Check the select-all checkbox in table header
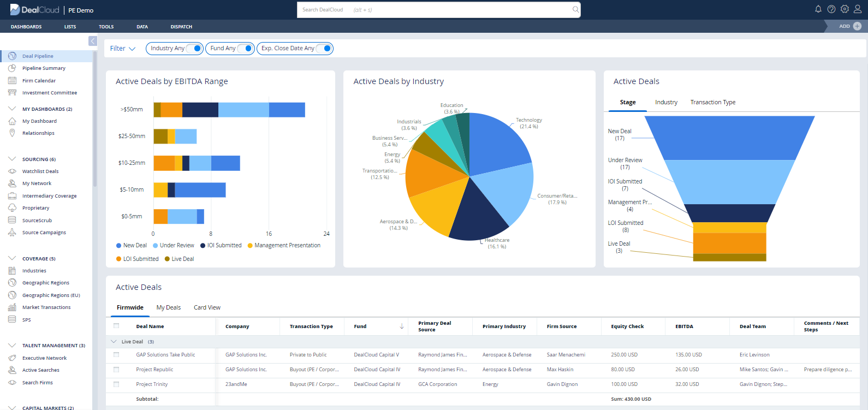 tap(116, 326)
